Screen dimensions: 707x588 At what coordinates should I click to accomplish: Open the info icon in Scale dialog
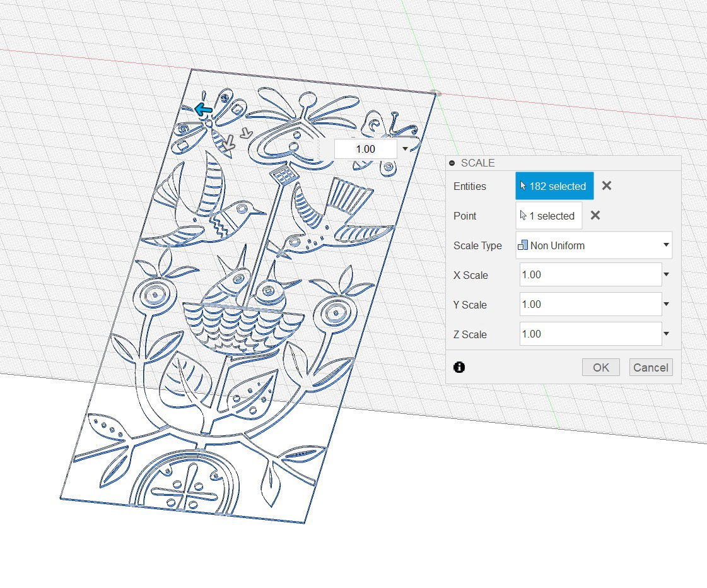point(459,367)
